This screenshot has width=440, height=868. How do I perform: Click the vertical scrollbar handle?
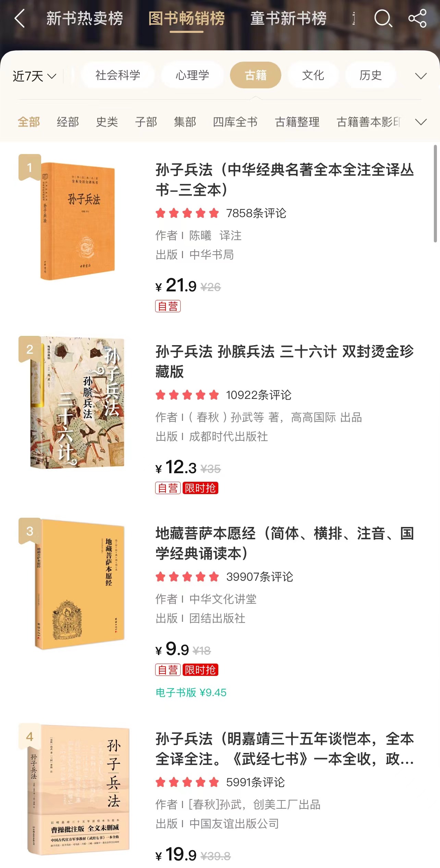point(435,194)
